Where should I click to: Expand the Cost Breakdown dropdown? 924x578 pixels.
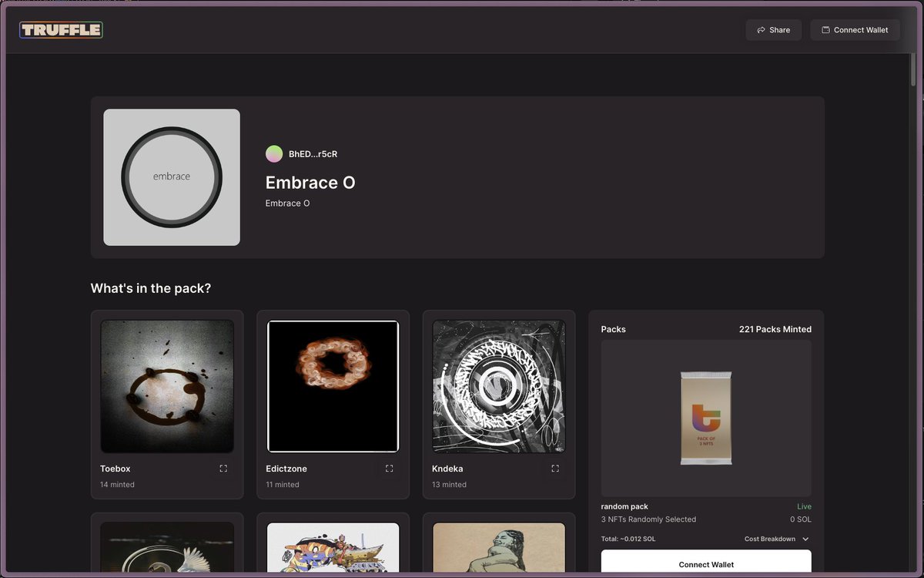click(777, 539)
